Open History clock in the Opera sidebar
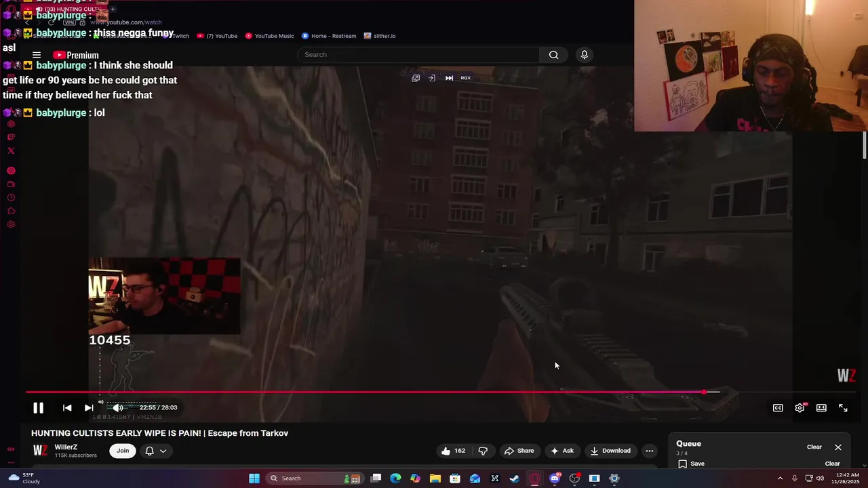 [11, 198]
